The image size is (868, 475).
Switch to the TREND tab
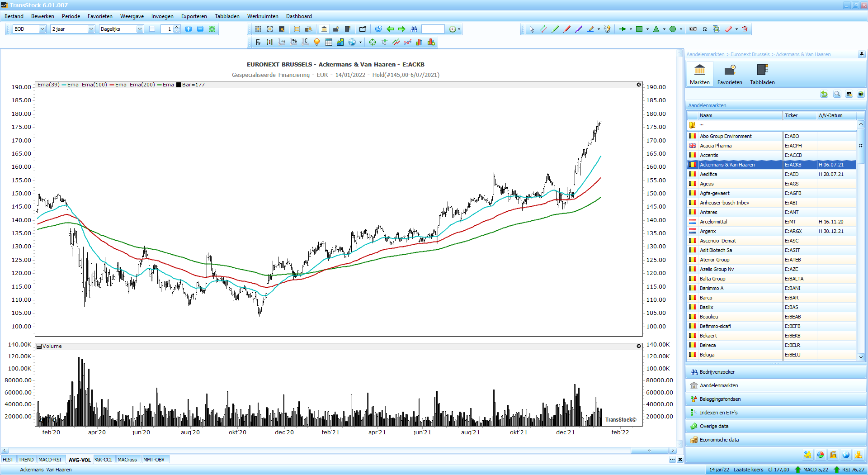(x=26, y=460)
